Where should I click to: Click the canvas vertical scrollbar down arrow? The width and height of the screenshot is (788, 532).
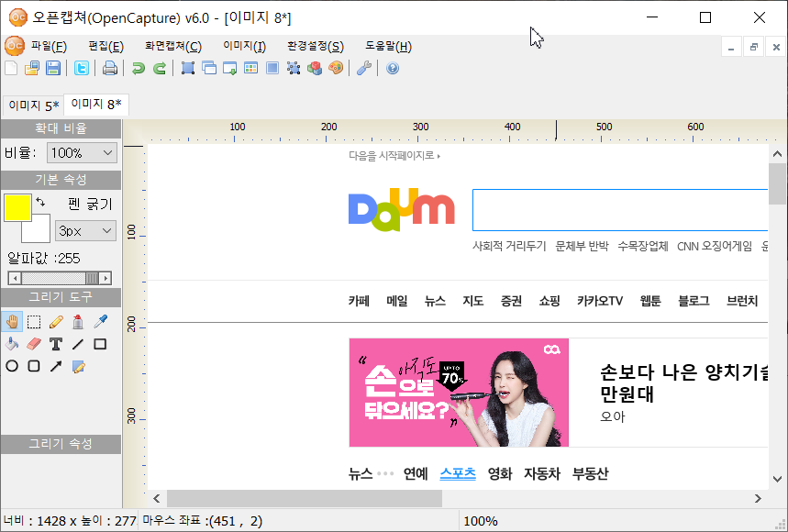[x=777, y=479]
